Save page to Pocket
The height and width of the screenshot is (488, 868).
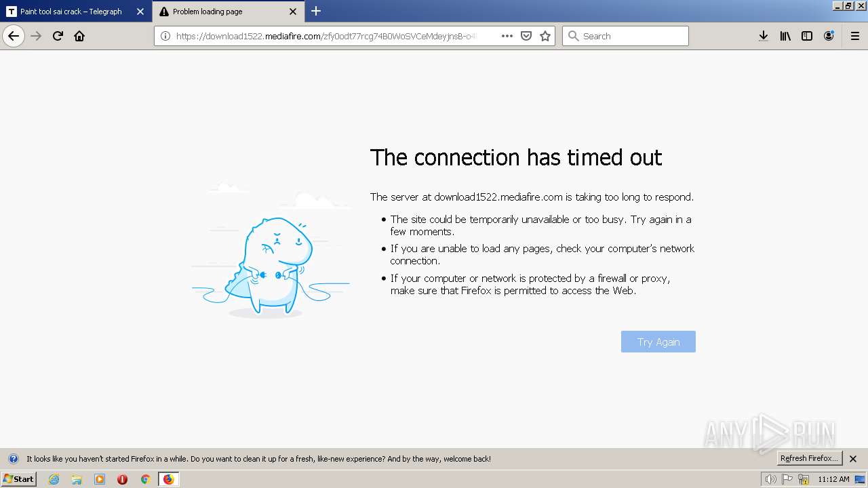(x=526, y=36)
